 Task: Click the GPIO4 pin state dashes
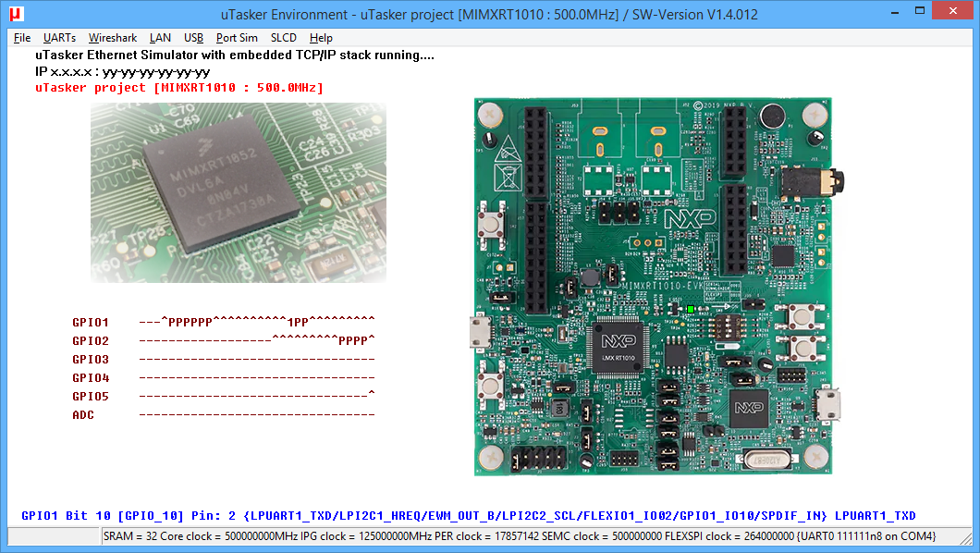(257, 378)
